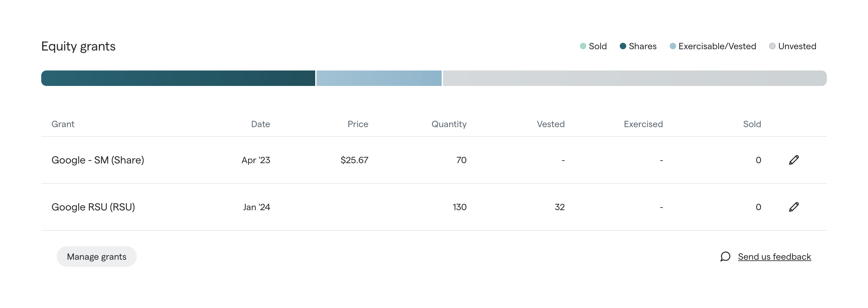Click the Date column header

pos(260,124)
